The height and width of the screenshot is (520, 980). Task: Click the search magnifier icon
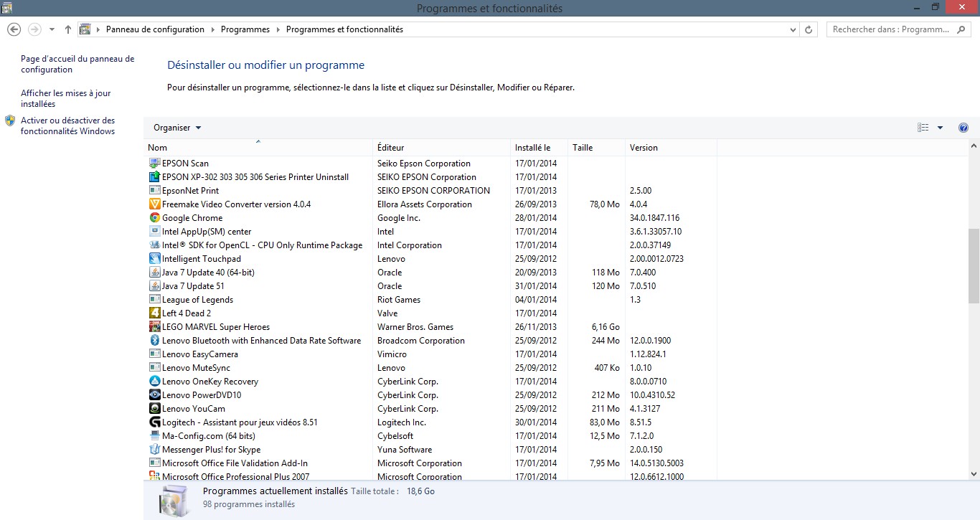tap(961, 29)
